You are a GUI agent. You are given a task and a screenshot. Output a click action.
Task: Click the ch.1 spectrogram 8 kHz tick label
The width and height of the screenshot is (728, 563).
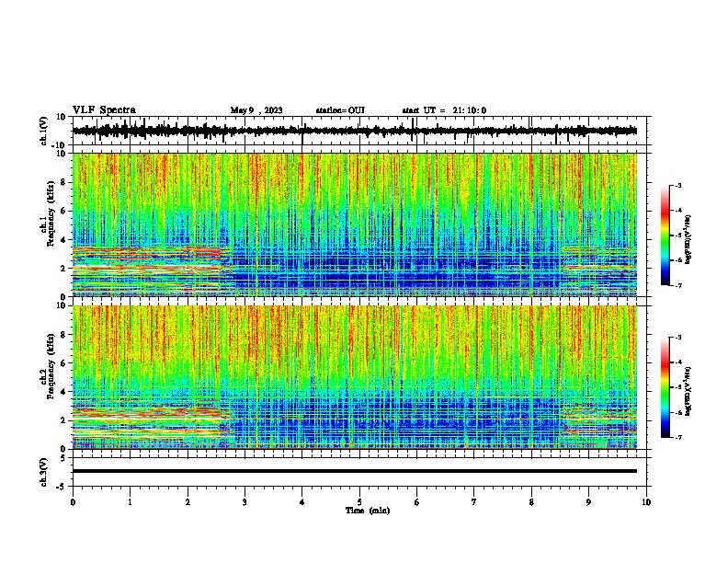63,182
